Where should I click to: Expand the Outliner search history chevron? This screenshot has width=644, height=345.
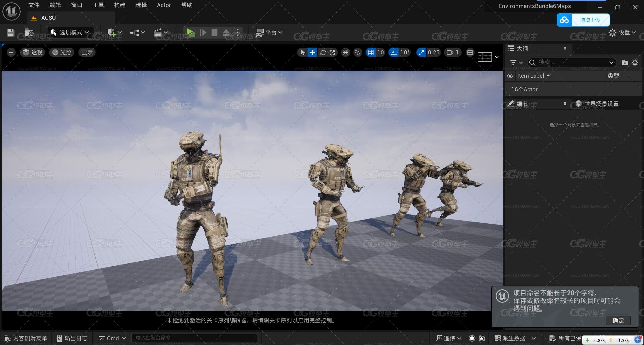(611, 62)
